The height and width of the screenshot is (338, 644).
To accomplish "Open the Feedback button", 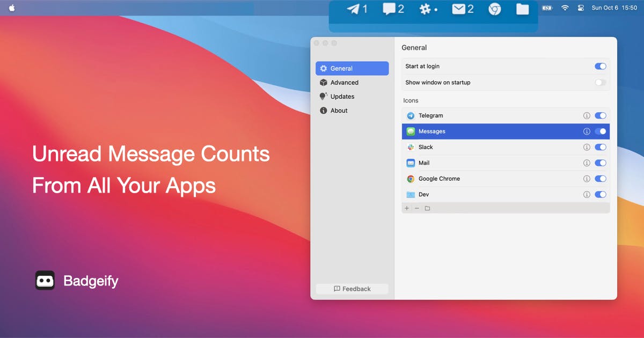I will (x=352, y=289).
